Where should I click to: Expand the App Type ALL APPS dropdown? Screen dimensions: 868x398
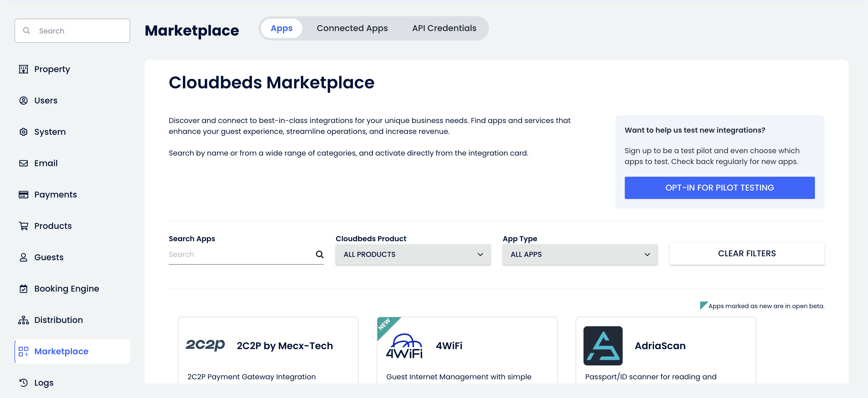tap(580, 254)
